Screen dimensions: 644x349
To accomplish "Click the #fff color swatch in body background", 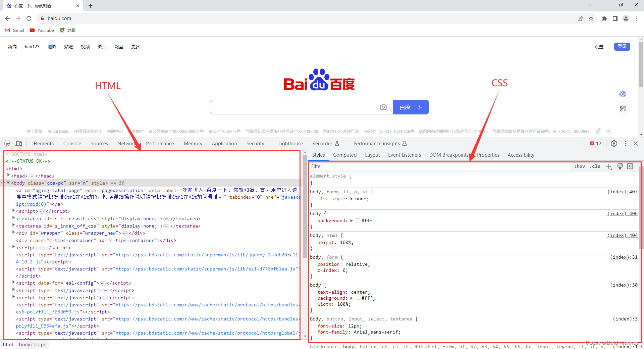I will (358, 221).
